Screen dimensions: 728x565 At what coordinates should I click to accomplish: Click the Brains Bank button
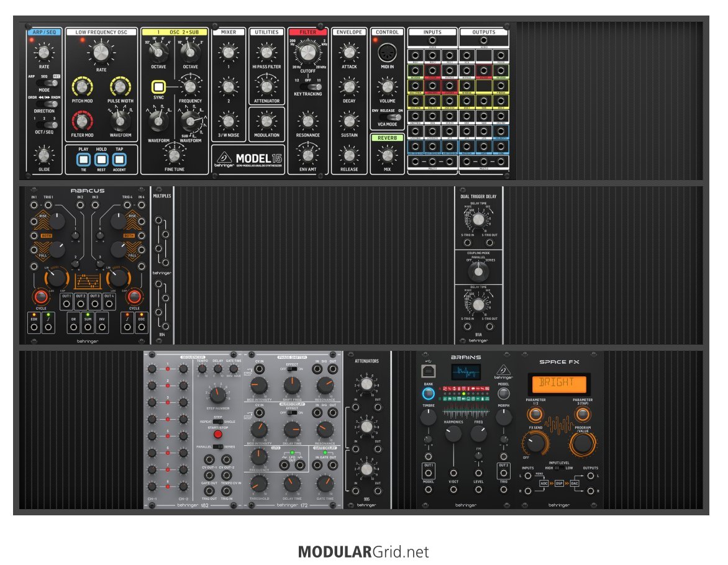(428, 394)
